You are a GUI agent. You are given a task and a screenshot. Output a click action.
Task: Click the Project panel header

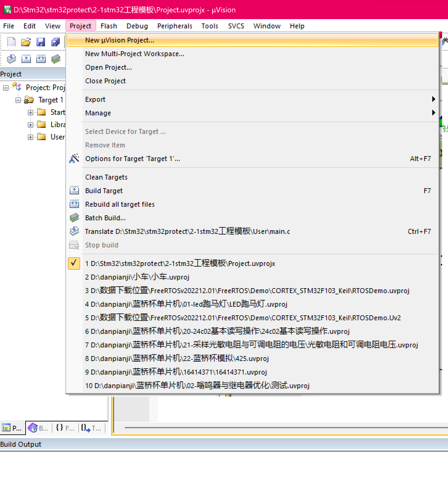33,74
